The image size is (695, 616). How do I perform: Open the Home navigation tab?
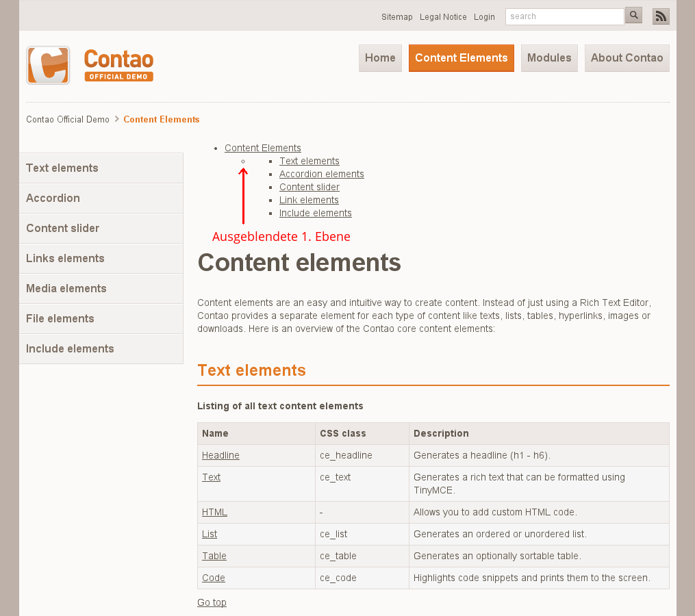pyautogui.click(x=380, y=58)
